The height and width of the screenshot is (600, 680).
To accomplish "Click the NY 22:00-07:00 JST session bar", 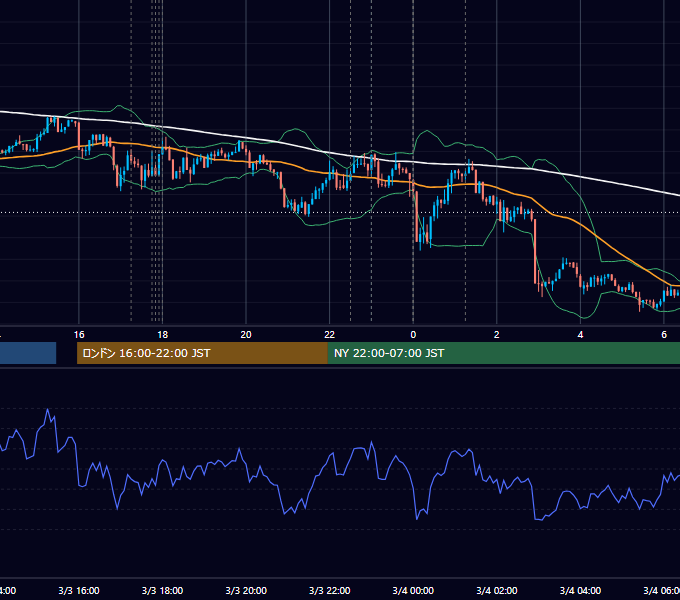I will point(503,353).
